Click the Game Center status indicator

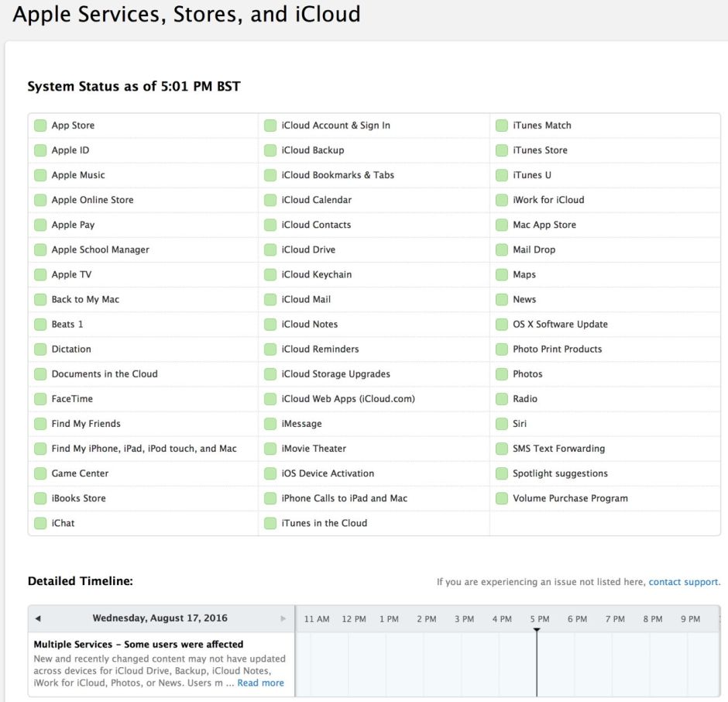[x=39, y=473]
